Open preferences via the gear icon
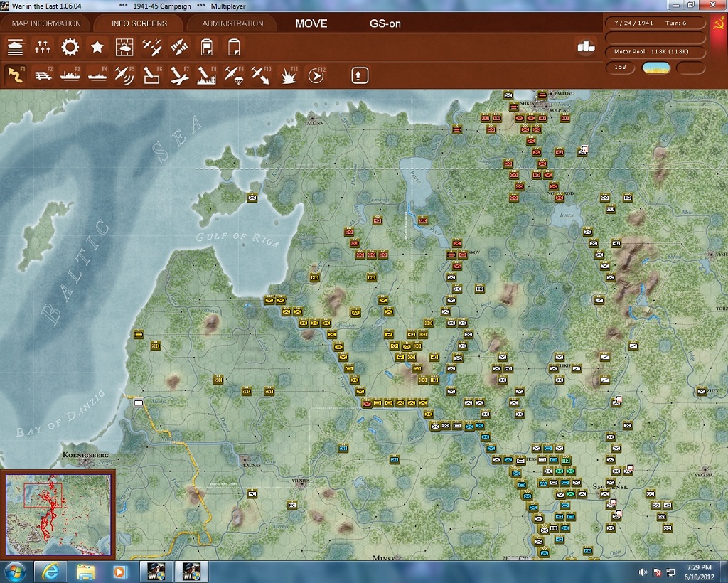Image resolution: width=728 pixels, height=583 pixels. tap(70, 47)
